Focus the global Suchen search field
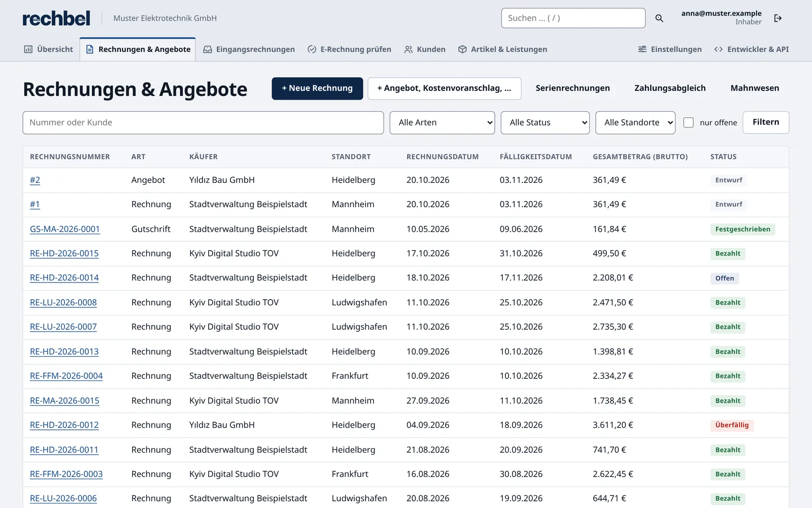 (573, 18)
